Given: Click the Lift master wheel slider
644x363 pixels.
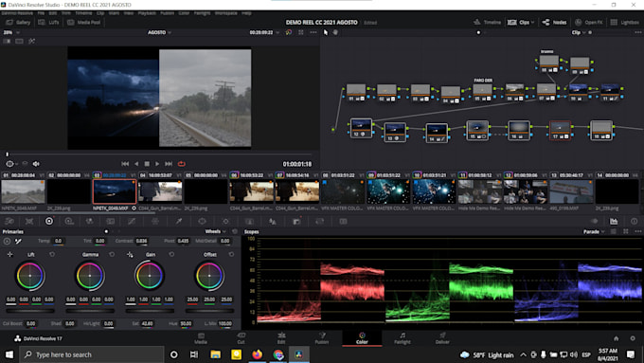Looking at the screenshot, I should point(30,311).
